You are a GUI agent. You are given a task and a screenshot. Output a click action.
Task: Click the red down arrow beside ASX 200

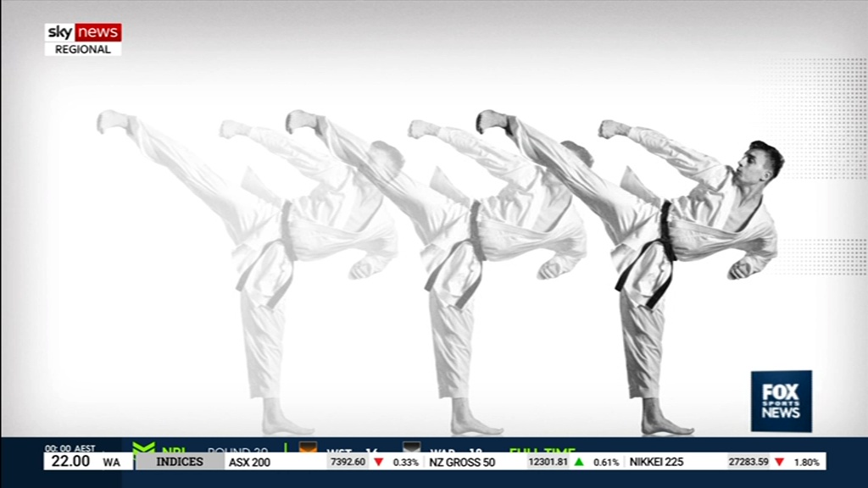(x=379, y=462)
